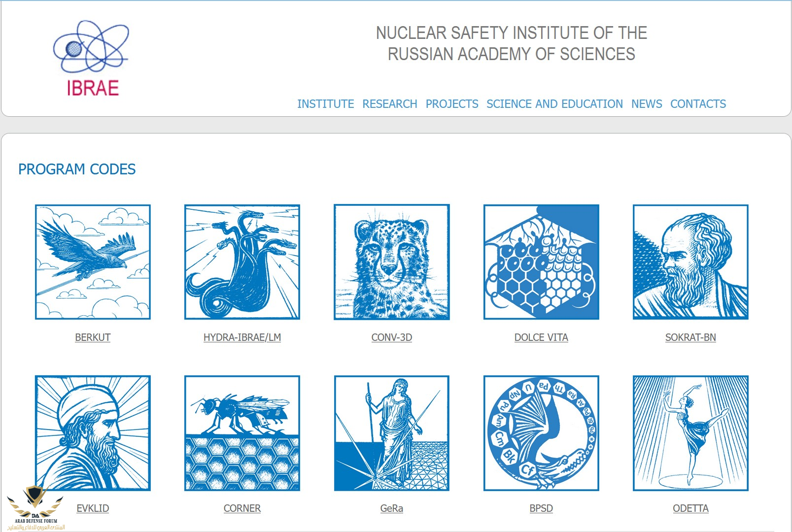
Task: Select the SOKRAT-BN Socrates portrait
Action: (x=690, y=262)
